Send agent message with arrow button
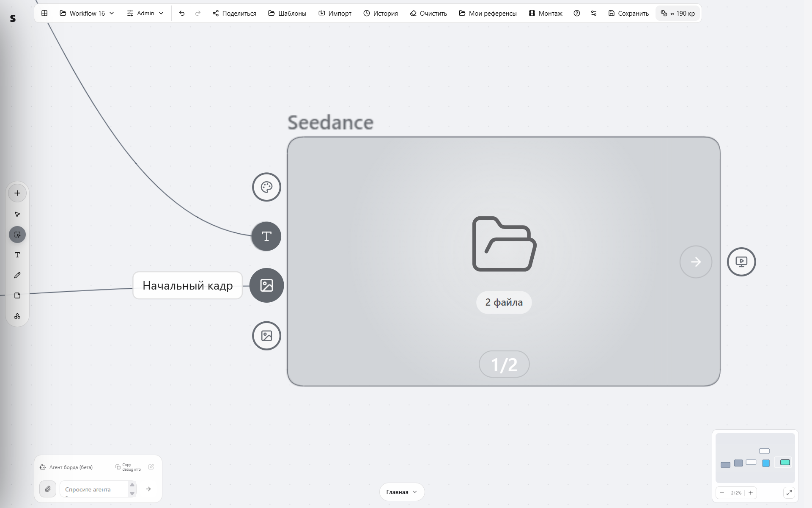Screen dimensions: 812x508 coord(148,489)
